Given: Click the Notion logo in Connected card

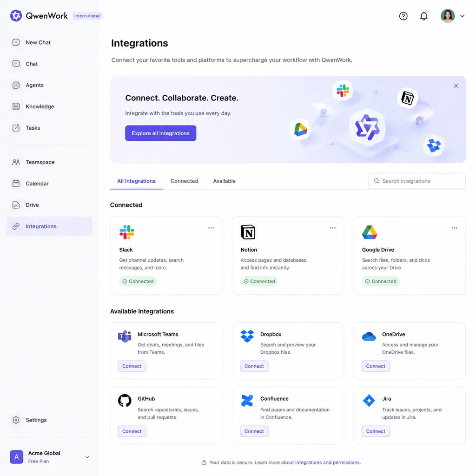Looking at the screenshot, I should tap(248, 232).
